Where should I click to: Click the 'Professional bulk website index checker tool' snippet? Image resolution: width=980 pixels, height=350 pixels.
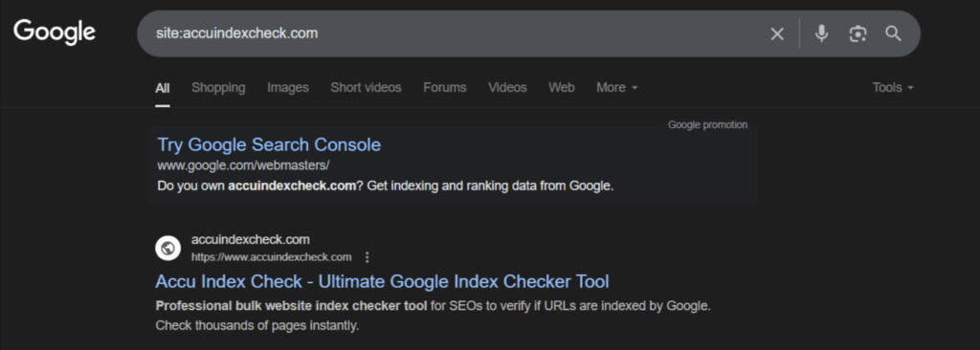[291, 306]
